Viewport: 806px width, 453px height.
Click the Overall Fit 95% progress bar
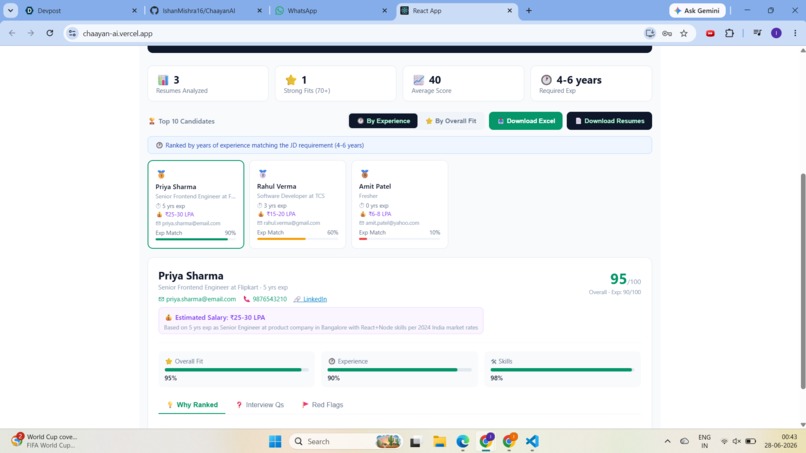(x=236, y=370)
